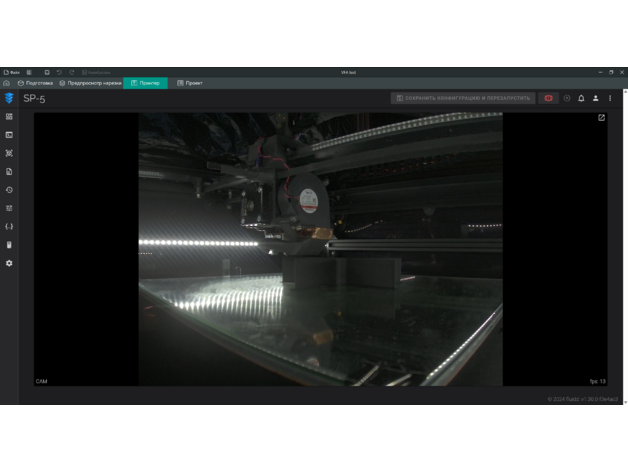Switch to the Проект tab
The width and height of the screenshot is (628, 472).
[x=190, y=83]
